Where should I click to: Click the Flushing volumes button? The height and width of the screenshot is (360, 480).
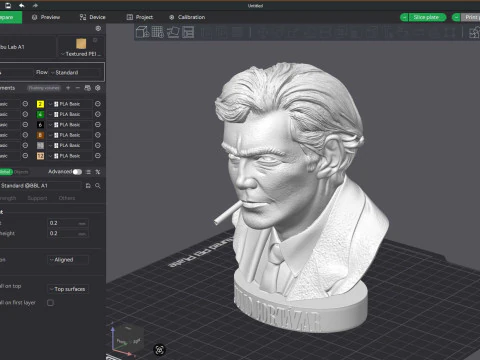click(x=44, y=88)
